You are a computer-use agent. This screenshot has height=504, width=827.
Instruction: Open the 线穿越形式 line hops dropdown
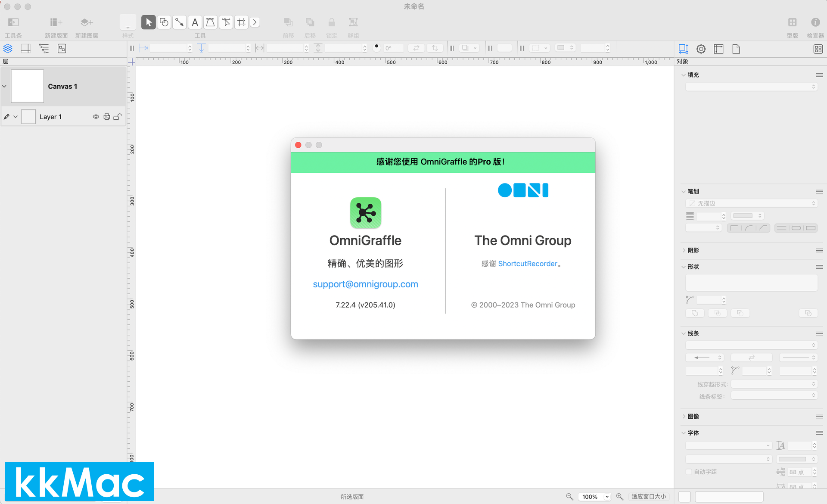774,384
